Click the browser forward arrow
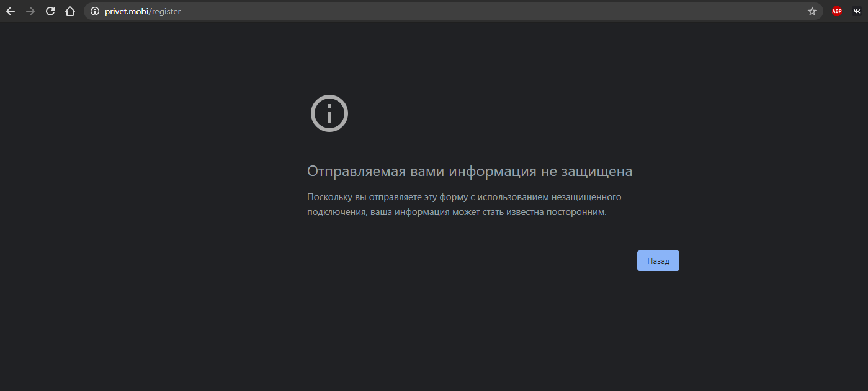The height and width of the screenshot is (391, 868). coord(30,11)
